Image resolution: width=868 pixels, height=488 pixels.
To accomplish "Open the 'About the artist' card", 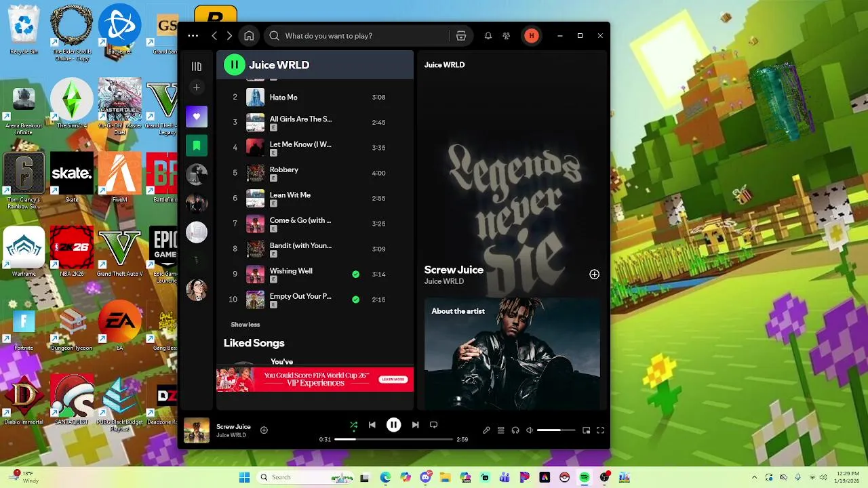I will click(512, 354).
